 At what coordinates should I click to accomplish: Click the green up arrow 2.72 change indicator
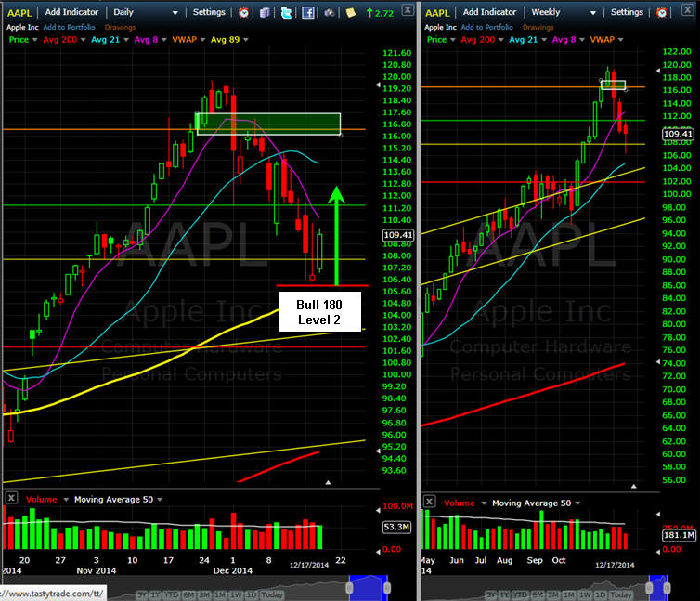[380, 13]
